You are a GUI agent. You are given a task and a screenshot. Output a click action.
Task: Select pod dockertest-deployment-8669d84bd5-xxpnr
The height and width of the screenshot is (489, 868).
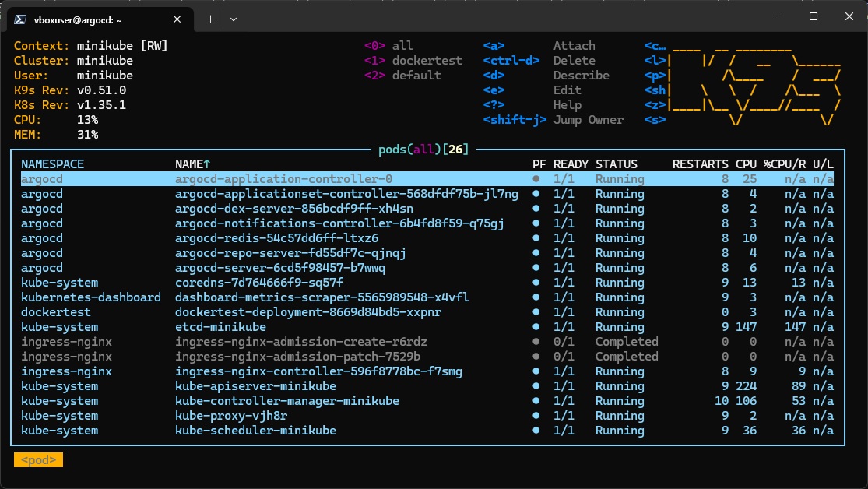[x=427, y=312]
